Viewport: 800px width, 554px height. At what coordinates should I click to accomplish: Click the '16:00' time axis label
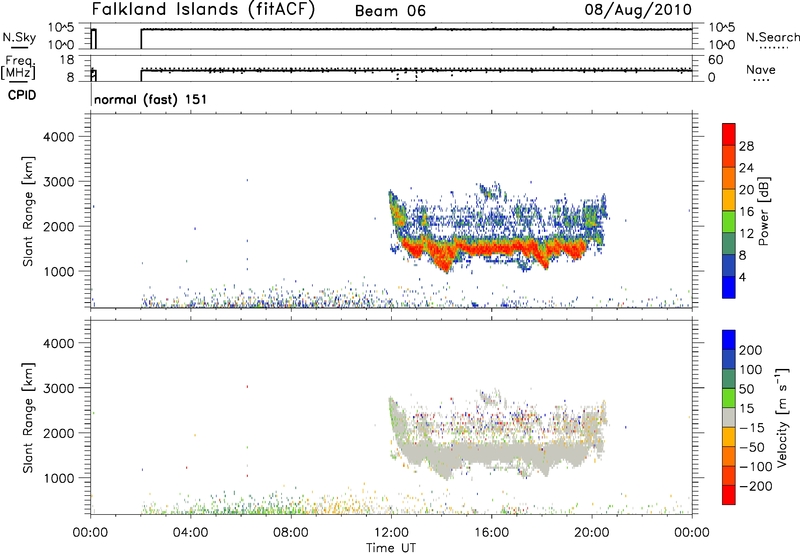coord(492,533)
